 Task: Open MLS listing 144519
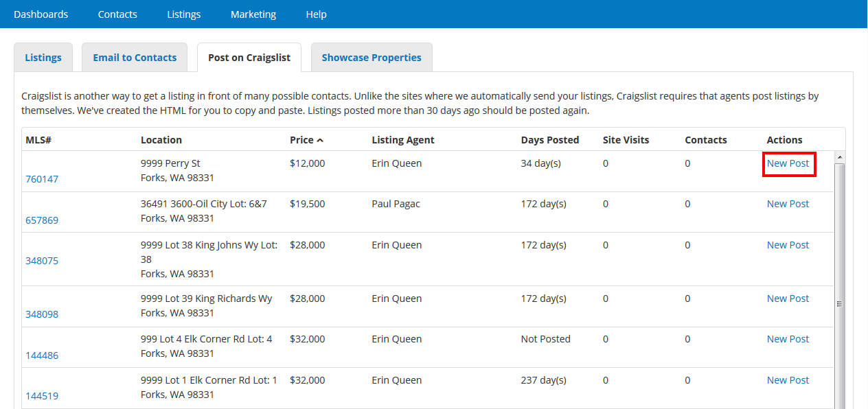(x=42, y=396)
